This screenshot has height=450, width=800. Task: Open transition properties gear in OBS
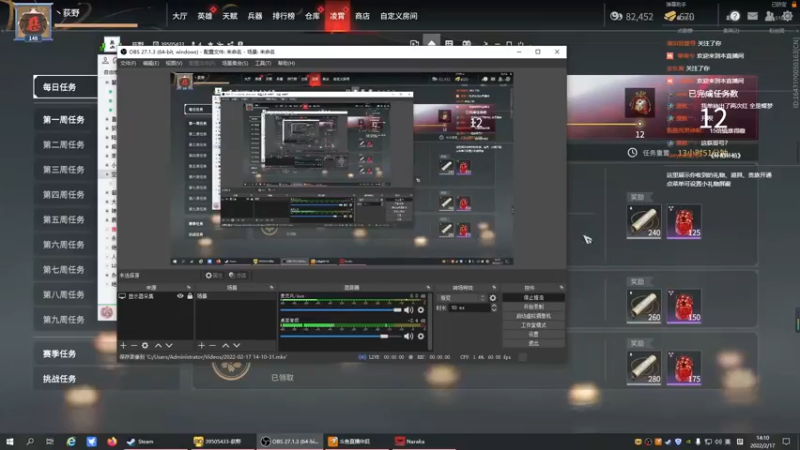click(x=493, y=298)
